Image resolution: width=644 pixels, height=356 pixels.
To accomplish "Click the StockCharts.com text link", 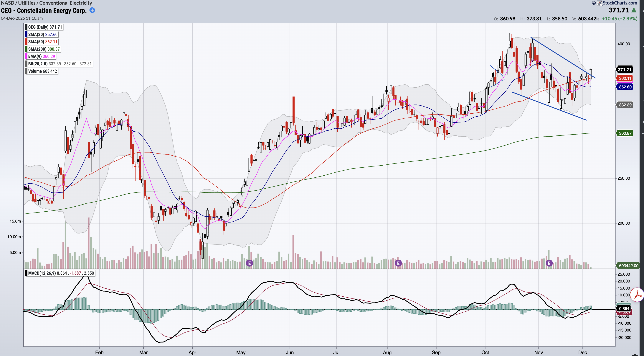I will (620, 3).
